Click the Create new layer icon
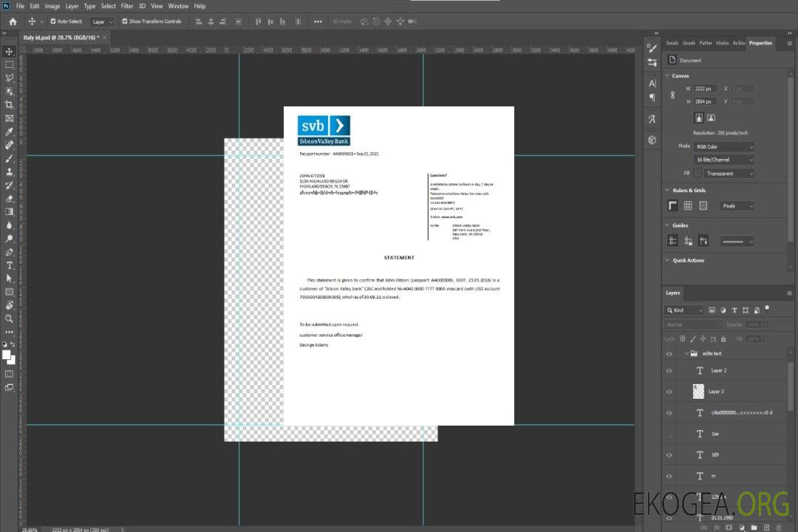This screenshot has height=532, width=798. 766,528
